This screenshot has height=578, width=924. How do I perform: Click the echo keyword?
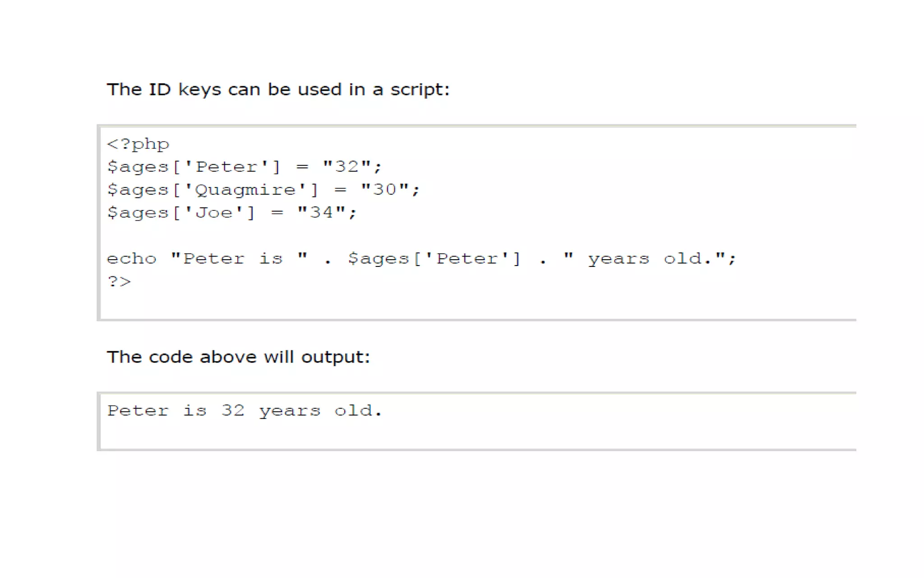point(131,259)
